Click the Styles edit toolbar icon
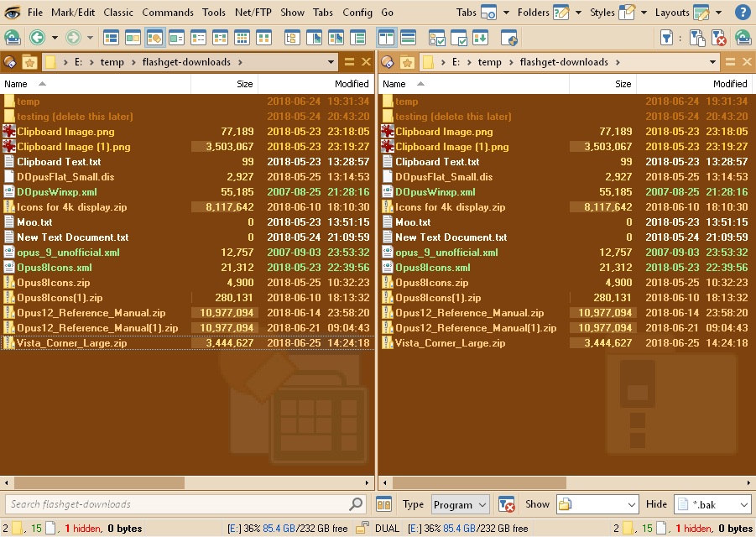This screenshot has width=756, height=537. click(x=626, y=12)
